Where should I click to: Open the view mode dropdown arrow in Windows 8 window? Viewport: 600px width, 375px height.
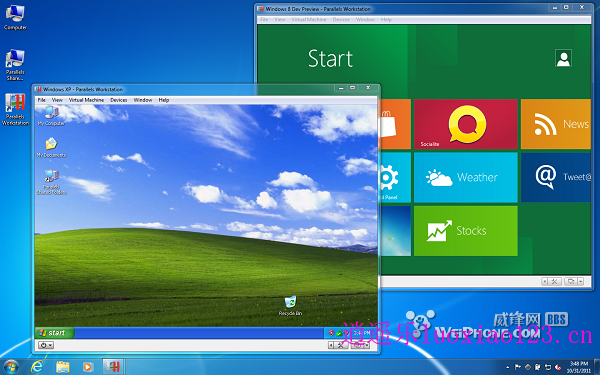point(580,282)
